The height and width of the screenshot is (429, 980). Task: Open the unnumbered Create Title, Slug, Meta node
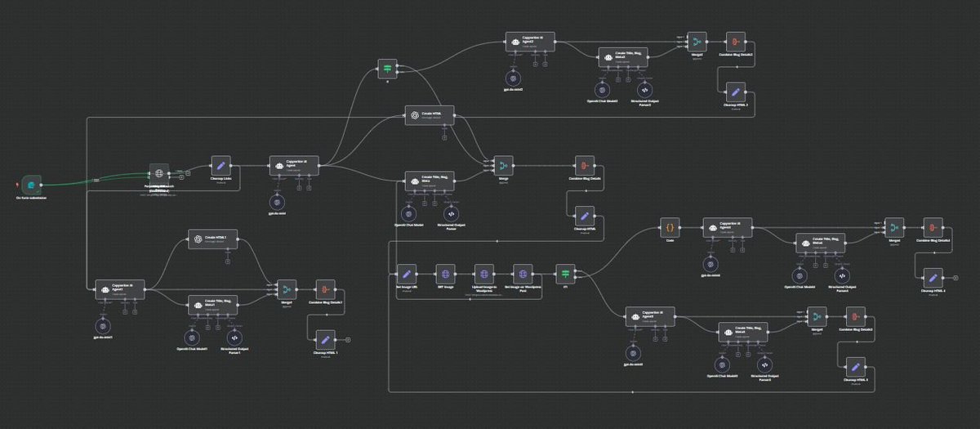pos(430,180)
